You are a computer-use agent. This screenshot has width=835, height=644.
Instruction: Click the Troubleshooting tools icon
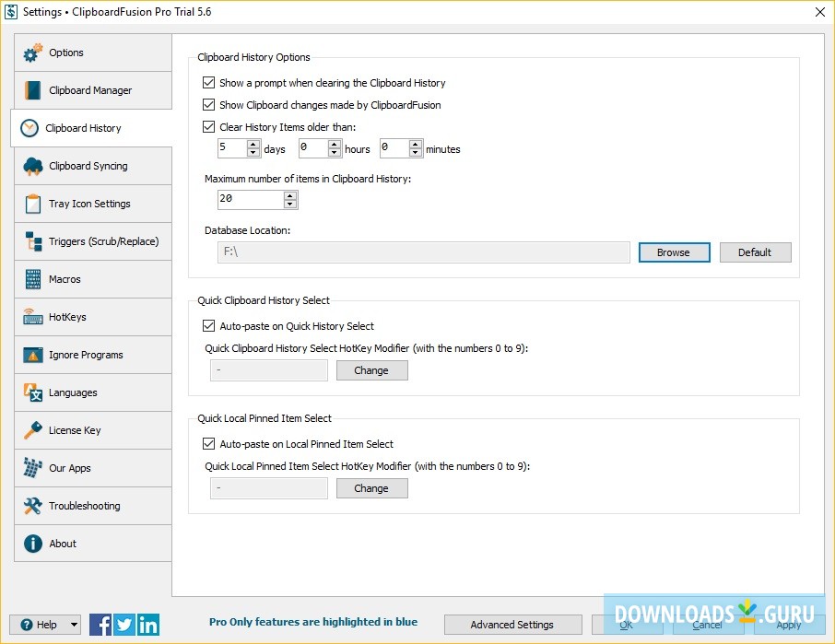(33, 506)
